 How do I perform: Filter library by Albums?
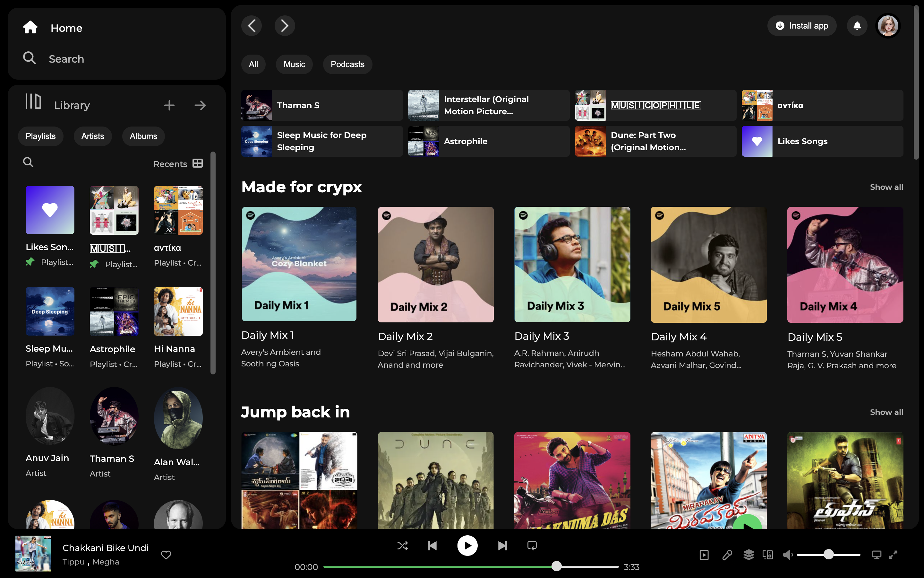[143, 136]
